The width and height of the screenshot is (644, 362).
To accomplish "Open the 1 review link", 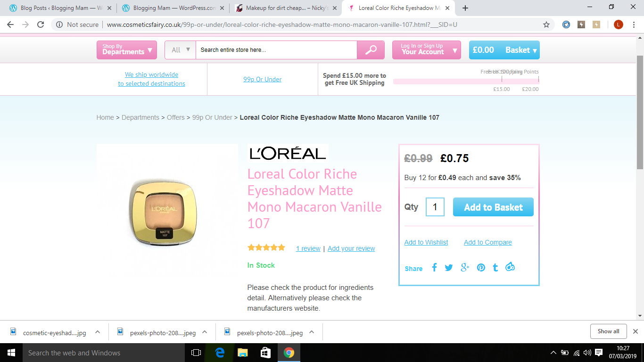I will (308, 248).
